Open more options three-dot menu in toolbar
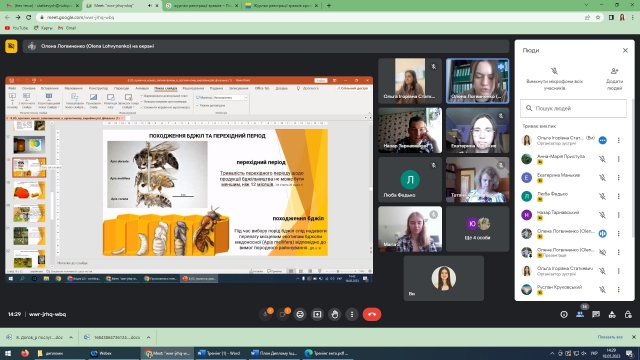The height and width of the screenshot is (360, 640). point(352,314)
